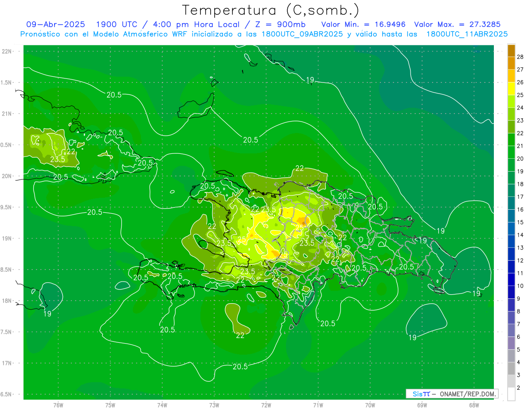Click the "74W" longitude axis label

[x=162, y=405]
